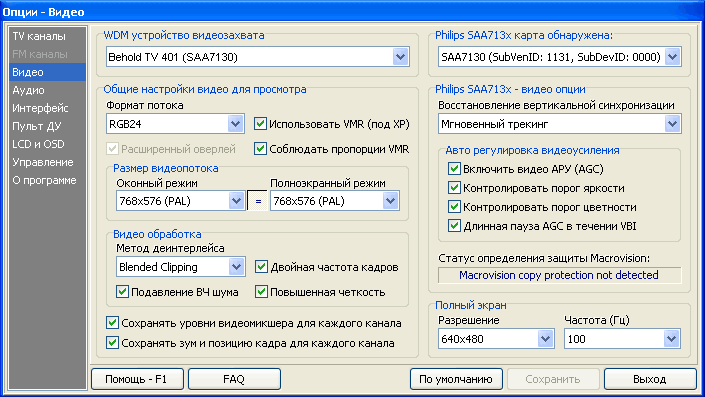The height and width of the screenshot is (397, 705).
Task: Show the О программе page
Action: point(47,180)
